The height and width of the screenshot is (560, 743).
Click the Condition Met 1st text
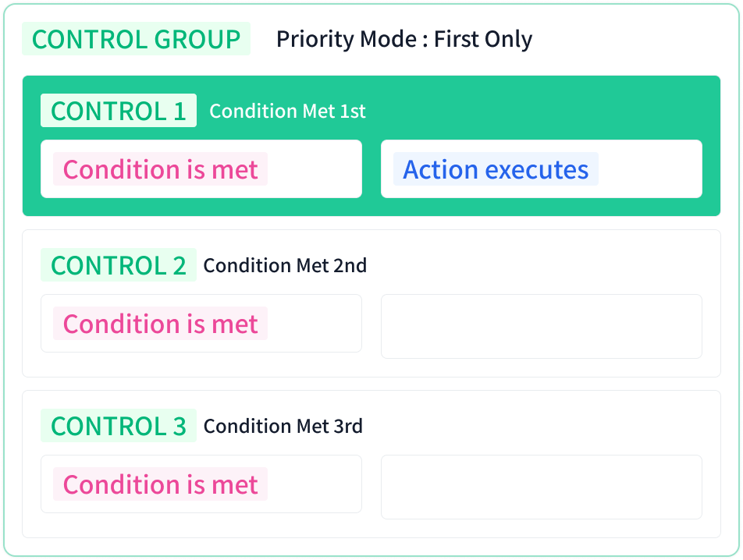pyautogui.click(x=287, y=112)
